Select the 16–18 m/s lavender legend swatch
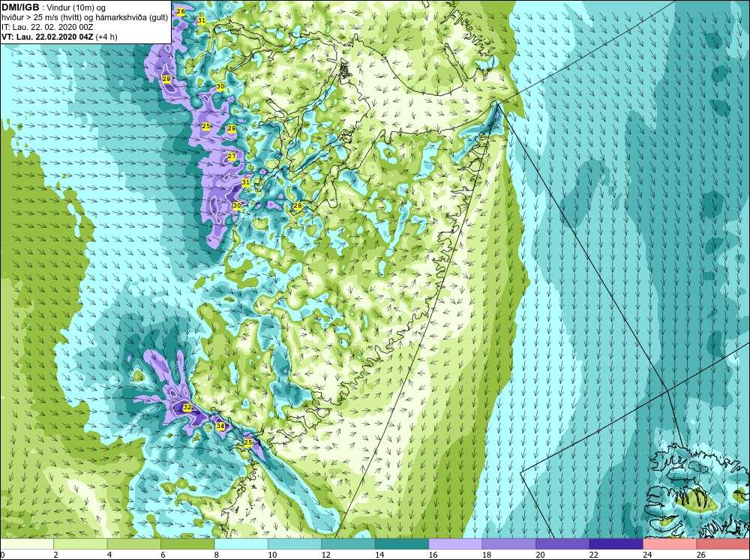 [x=455, y=544]
